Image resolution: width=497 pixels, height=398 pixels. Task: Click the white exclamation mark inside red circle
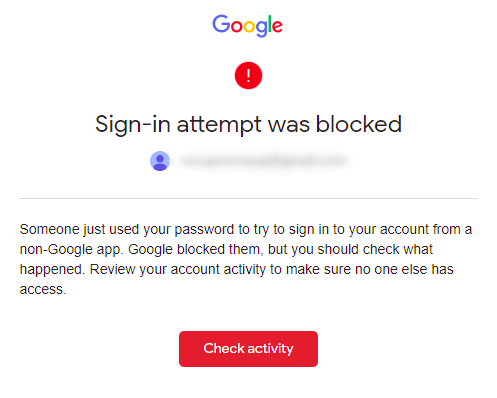[x=248, y=75]
